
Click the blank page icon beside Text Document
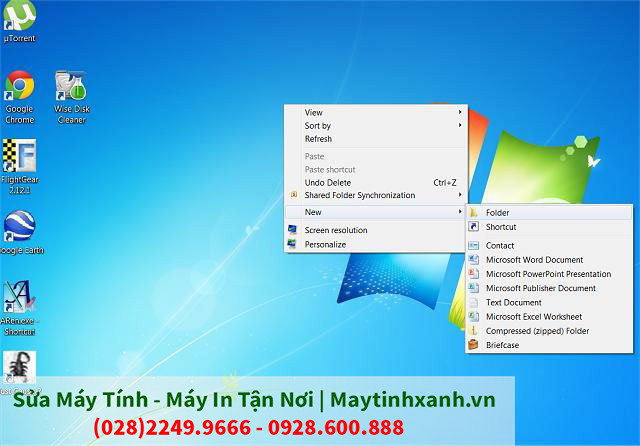473,302
